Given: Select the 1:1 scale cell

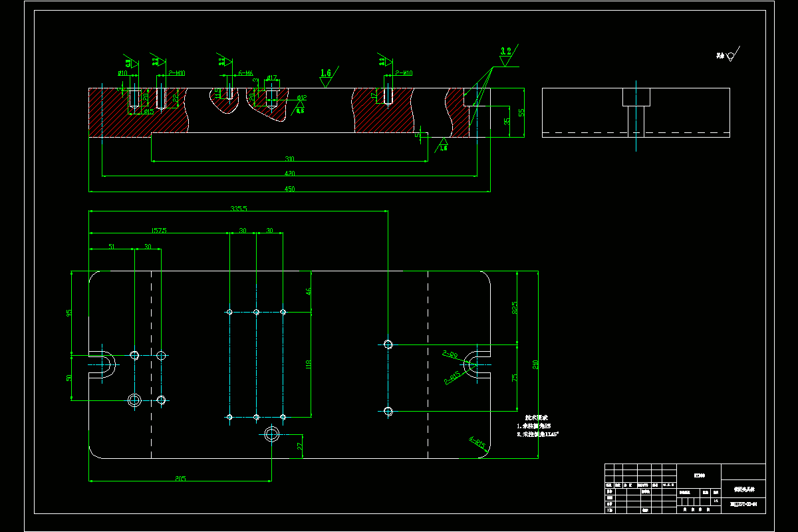Looking at the screenshot, I should (x=716, y=501).
